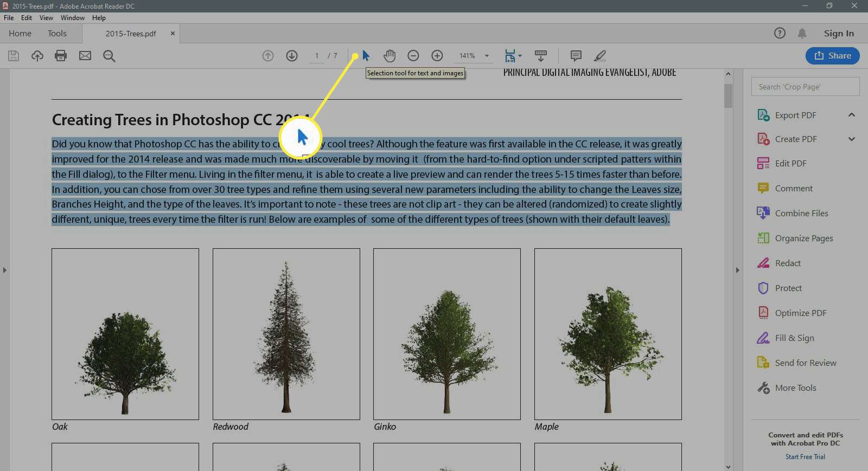Add a sticky note comment icon
Image resolution: width=868 pixels, height=471 pixels.
point(576,56)
